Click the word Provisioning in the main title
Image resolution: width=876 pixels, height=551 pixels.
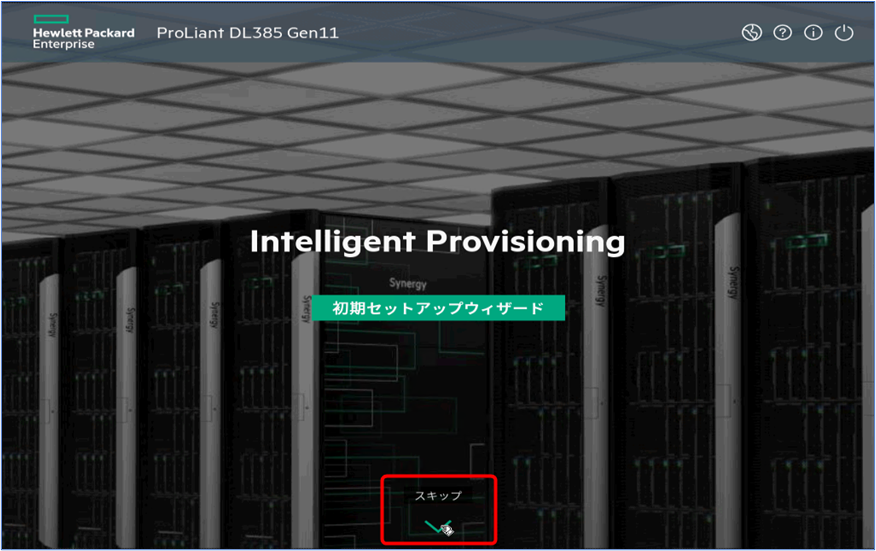pos(526,242)
